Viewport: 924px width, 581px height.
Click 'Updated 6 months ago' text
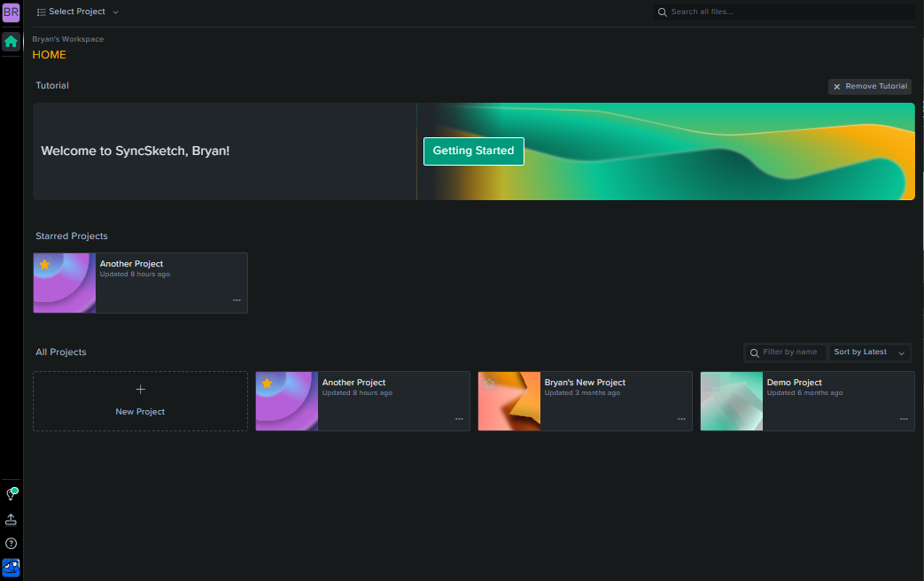(804, 393)
